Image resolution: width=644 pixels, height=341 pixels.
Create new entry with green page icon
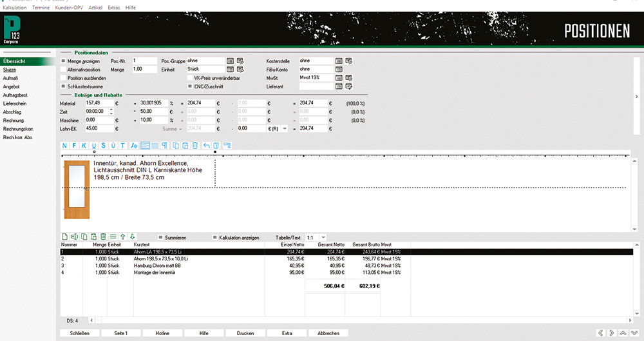pos(64,237)
